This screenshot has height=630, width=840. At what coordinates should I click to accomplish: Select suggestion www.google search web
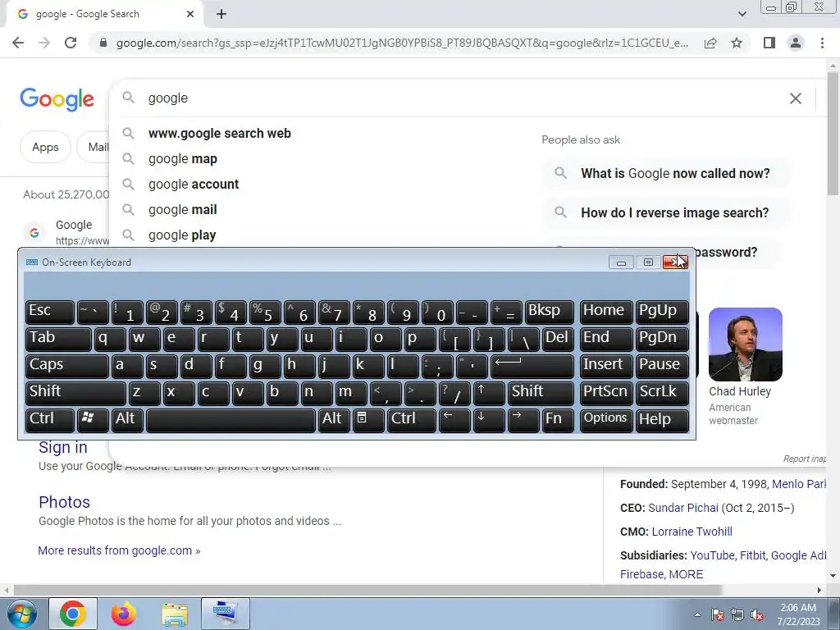(x=219, y=134)
